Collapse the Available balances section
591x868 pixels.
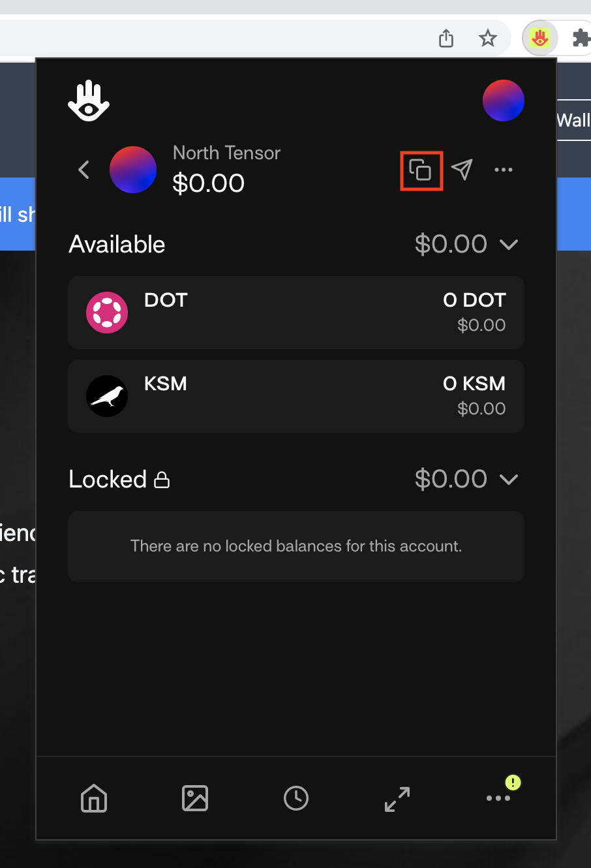[509, 245]
